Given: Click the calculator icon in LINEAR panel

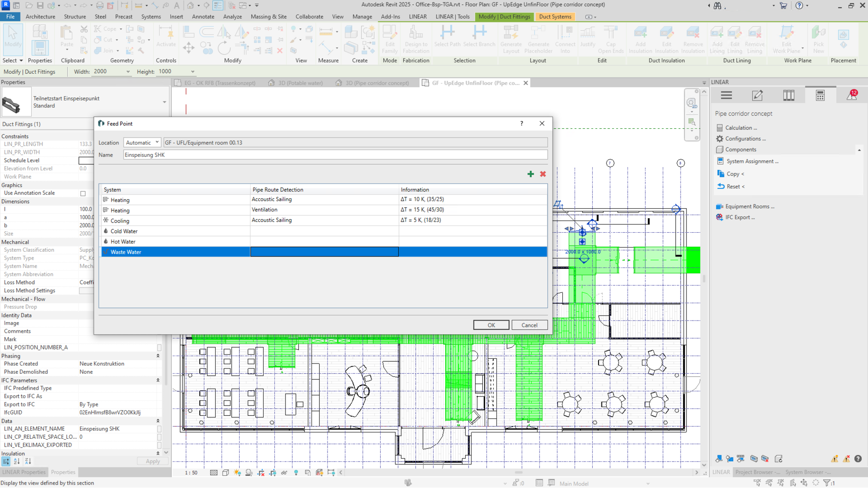Looking at the screenshot, I should pyautogui.click(x=820, y=96).
